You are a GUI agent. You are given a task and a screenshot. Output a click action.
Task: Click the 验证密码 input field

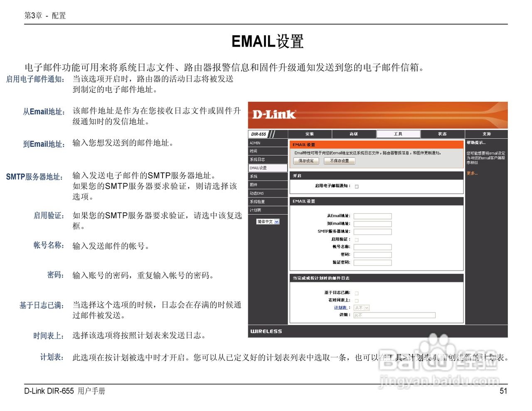[372, 263]
